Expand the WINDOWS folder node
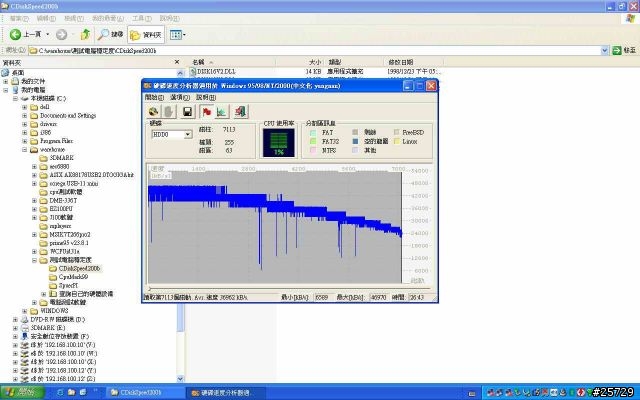640x400 pixels. point(24,311)
